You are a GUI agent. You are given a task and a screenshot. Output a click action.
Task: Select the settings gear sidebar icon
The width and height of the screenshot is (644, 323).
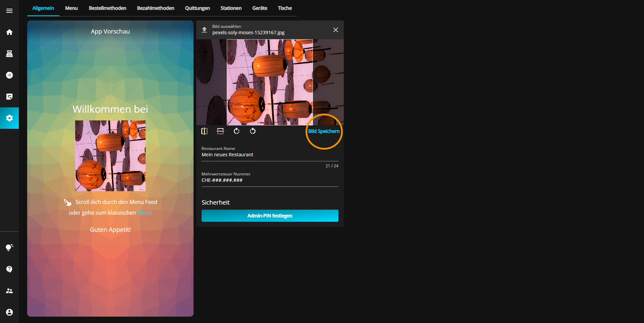[x=9, y=118]
